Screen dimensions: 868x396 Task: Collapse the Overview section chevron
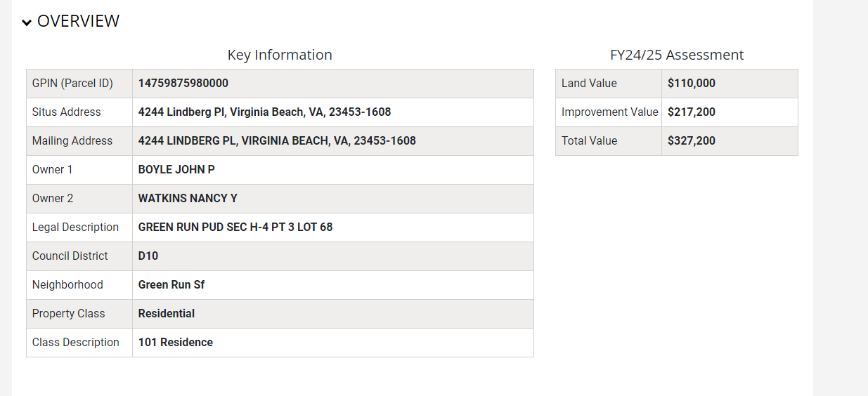coord(27,22)
